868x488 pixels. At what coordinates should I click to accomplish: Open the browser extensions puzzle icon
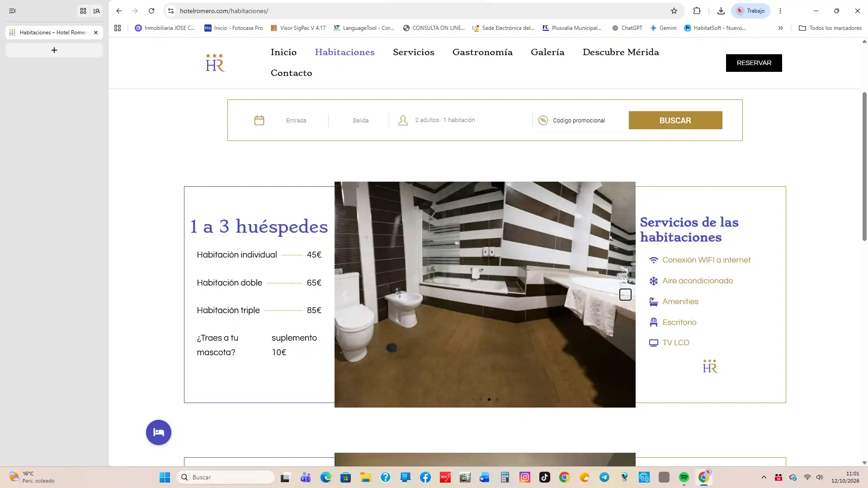697,11
